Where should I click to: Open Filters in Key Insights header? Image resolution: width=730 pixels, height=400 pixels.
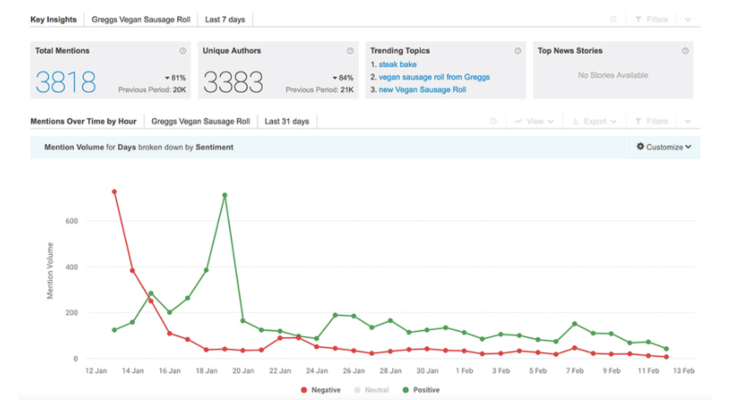(652, 19)
